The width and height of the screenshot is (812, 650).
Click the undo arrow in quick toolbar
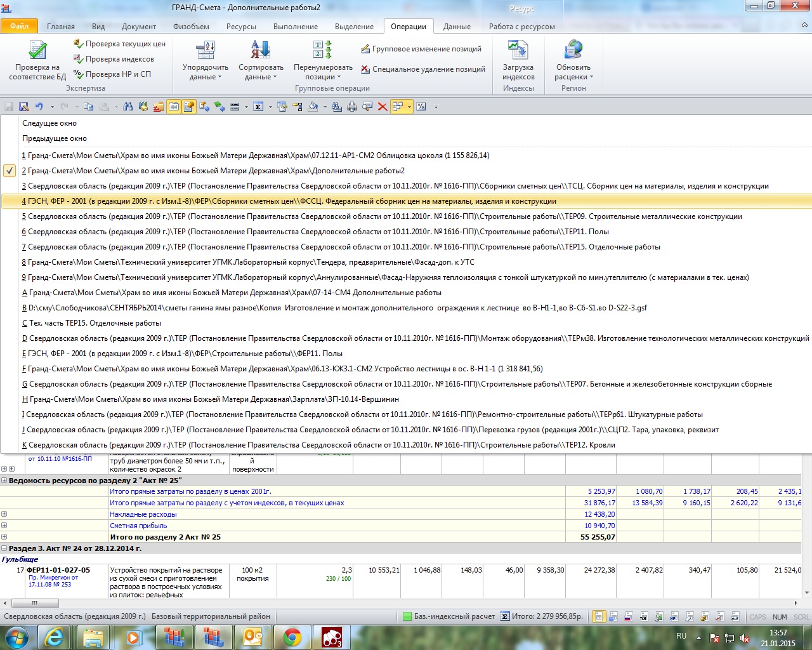pos(39,107)
